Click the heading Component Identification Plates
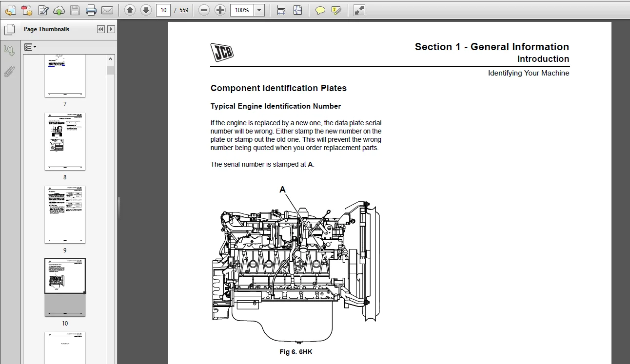The width and height of the screenshot is (630, 364). click(x=278, y=88)
